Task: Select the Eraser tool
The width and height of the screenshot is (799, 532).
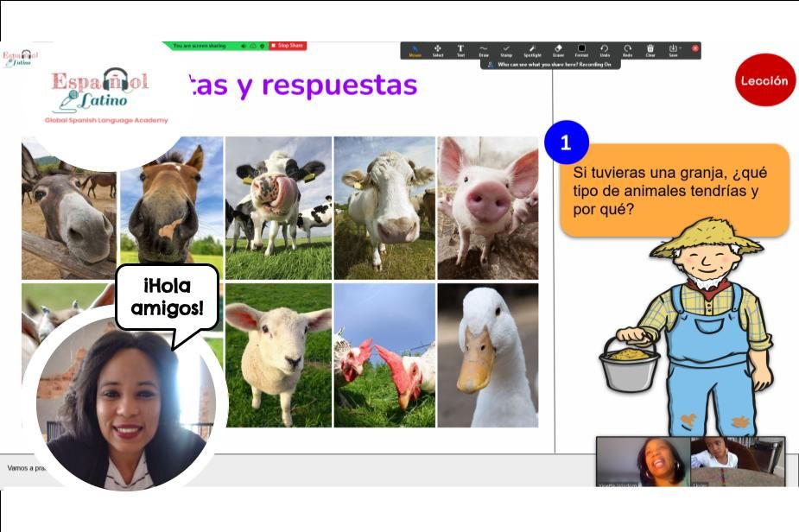Action: 558,50
